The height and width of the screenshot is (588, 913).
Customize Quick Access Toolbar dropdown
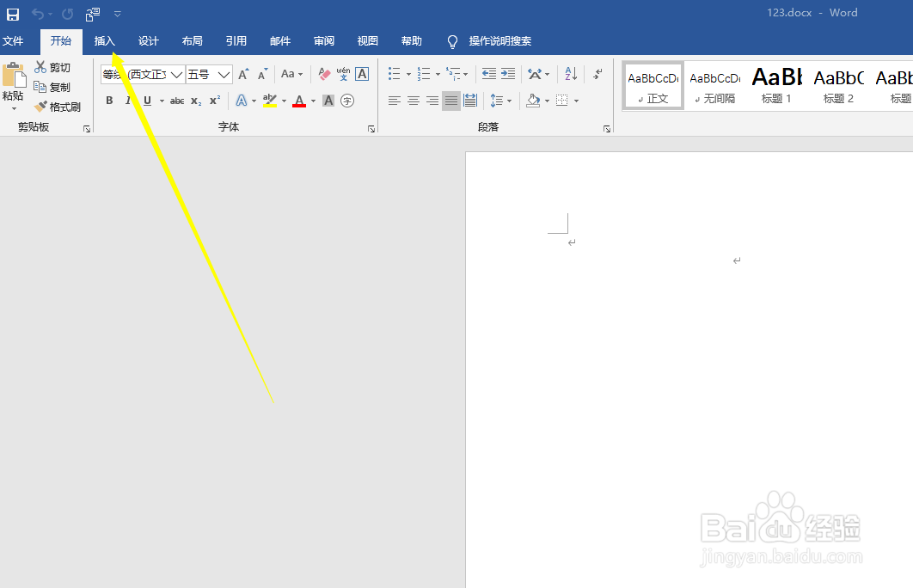pyautogui.click(x=118, y=14)
